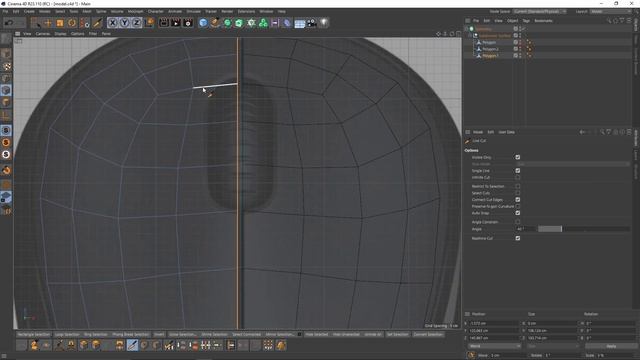Click the coordinate system cube icon
The width and height of the screenshot is (640, 360).
150,23
